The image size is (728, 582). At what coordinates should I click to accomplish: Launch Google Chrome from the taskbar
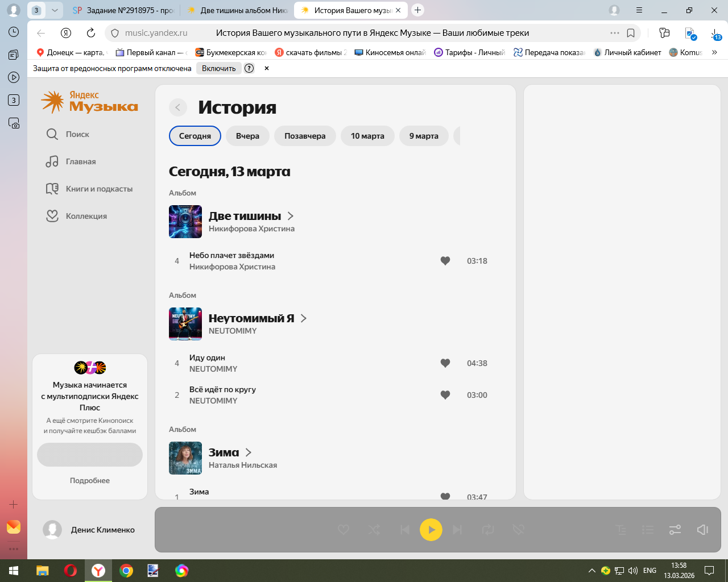(126, 571)
